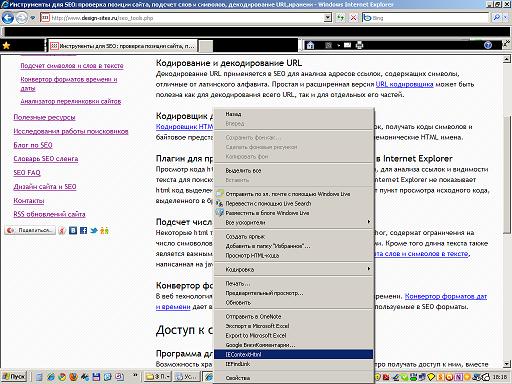Open a new blank tab
512x384 pixels.
click(206, 46)
